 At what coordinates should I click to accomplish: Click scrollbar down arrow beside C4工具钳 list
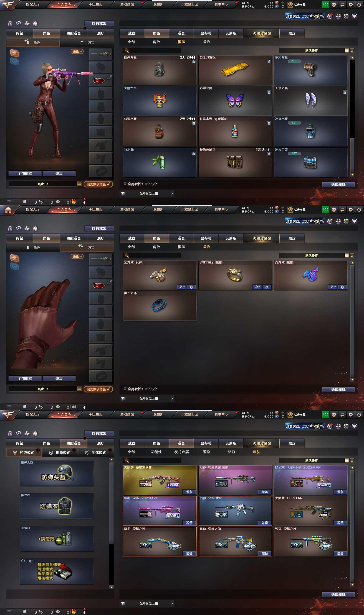112,587
